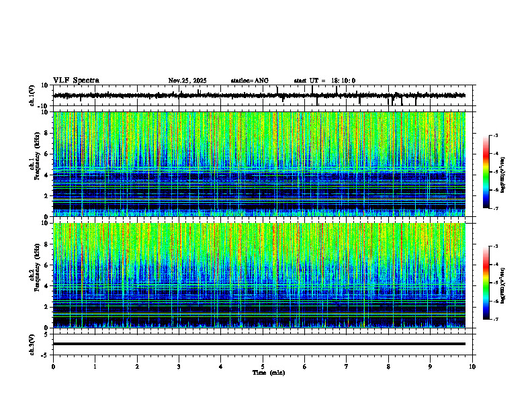This screenshot has width=532, height=411.
Task: Click the "-7" label on the ch.2 colorbar
Action: [x=496, y=320]
